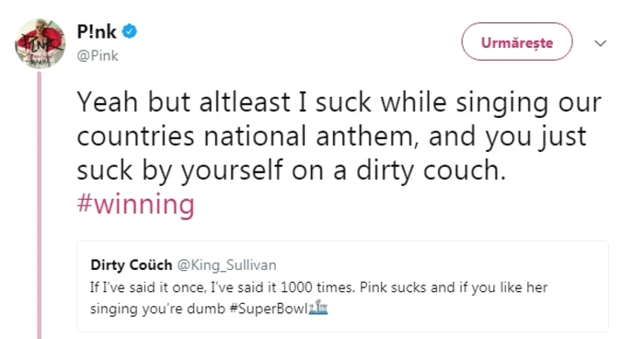Image resolution: width=644 pixels, height=339 pixels.
Task: Open the #SuperBowl hashtag in quoted tweet
Action: click(x=269, y=309)
